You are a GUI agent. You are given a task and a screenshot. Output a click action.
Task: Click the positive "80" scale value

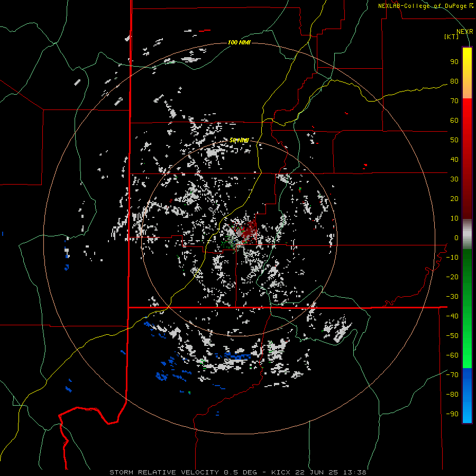pyautogui.click(x=454, y=81)
